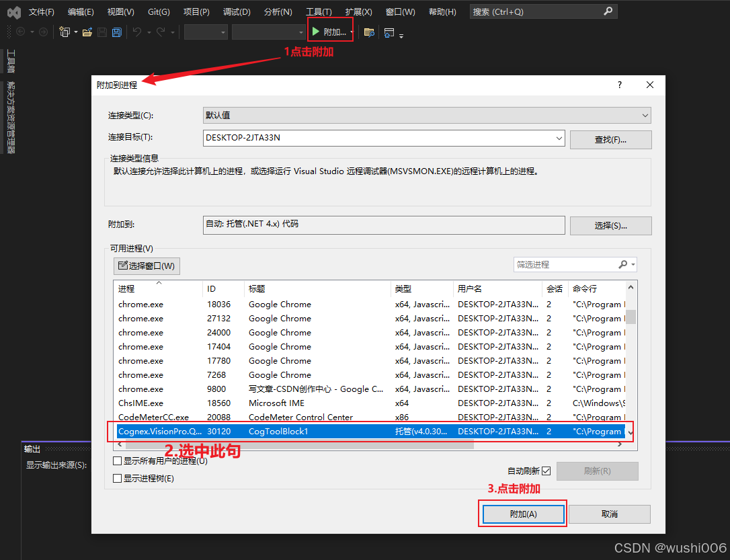
Task: Click the find in files folder icon
Action: (369, 32)
